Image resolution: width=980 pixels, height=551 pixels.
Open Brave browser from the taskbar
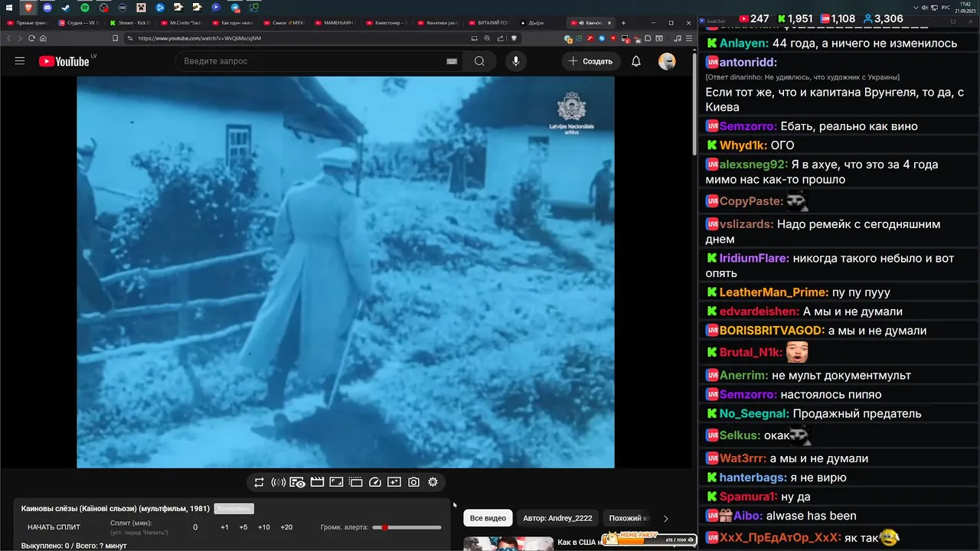29,8
